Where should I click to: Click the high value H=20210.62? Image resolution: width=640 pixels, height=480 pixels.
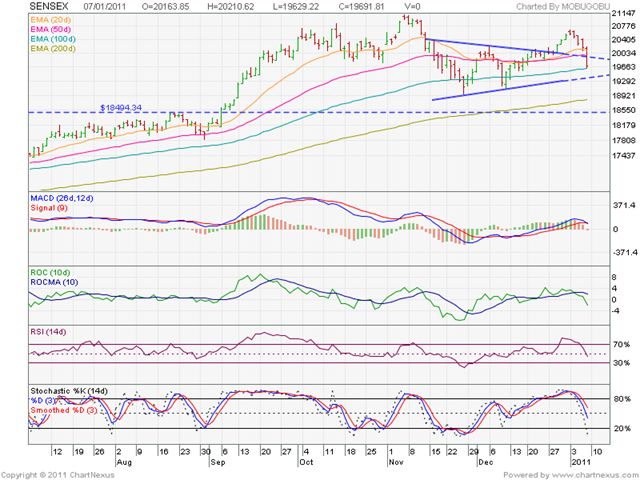pos(231,7)
